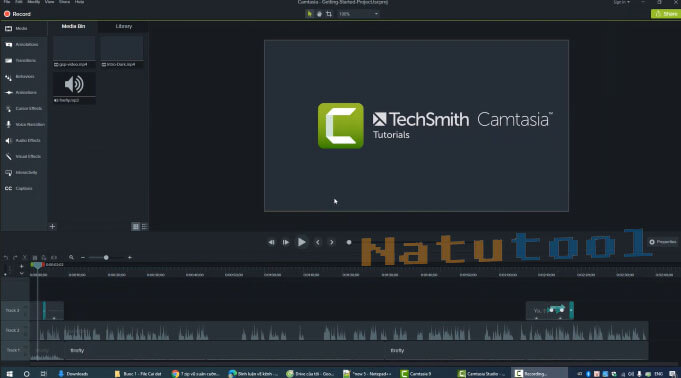Select the arrow Edit mode tool

coord(310,14)
